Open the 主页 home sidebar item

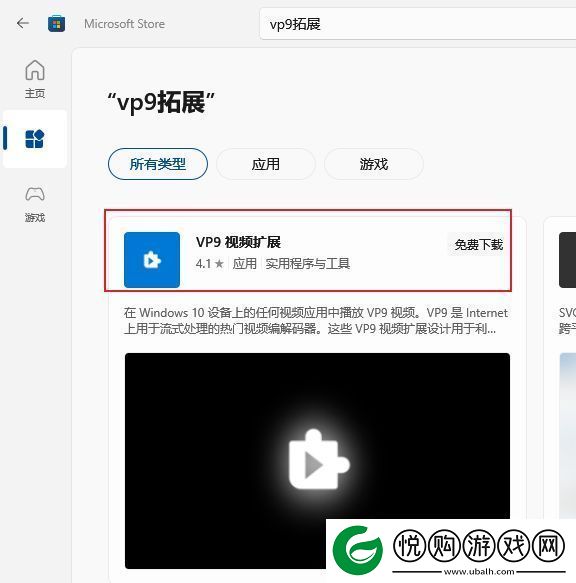click(35, 79)
